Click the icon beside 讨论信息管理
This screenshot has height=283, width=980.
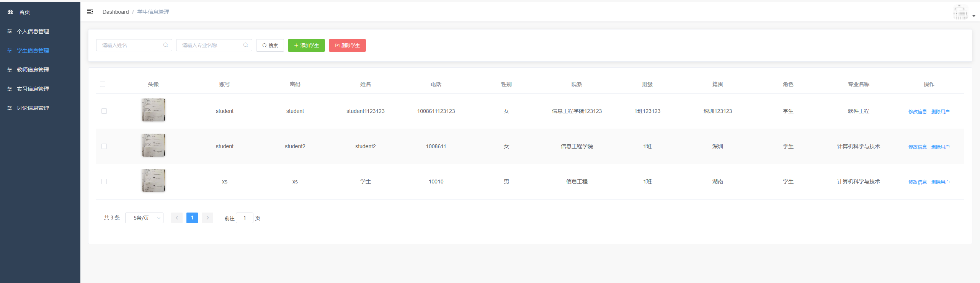pyautogui.click(x=10, y=108)
